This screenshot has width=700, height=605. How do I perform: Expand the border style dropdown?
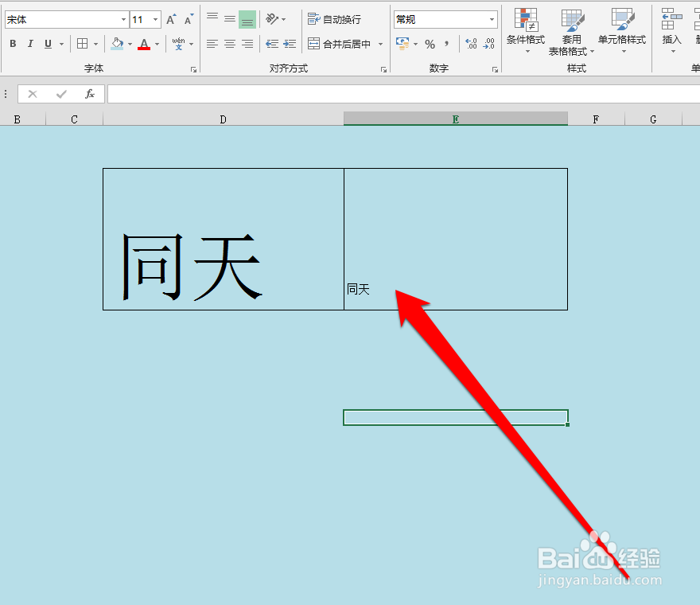tap(94, 44)
